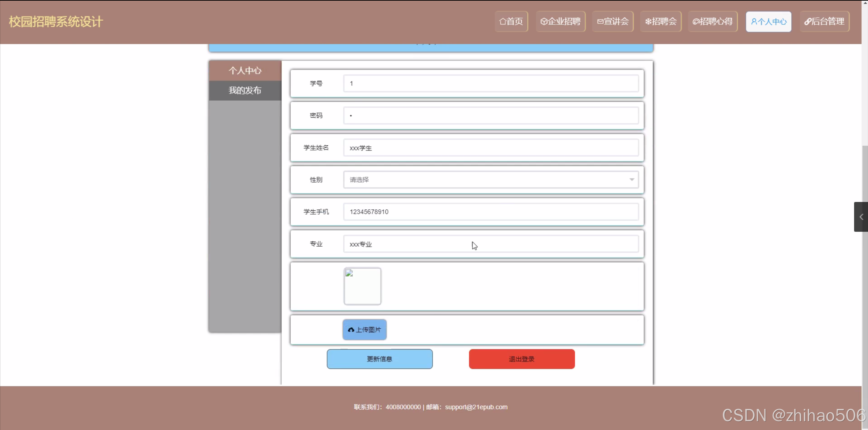Expand the collapsed right side panel chevron
868x430 pixels.
pyautogui.click(x=861, y=217)
